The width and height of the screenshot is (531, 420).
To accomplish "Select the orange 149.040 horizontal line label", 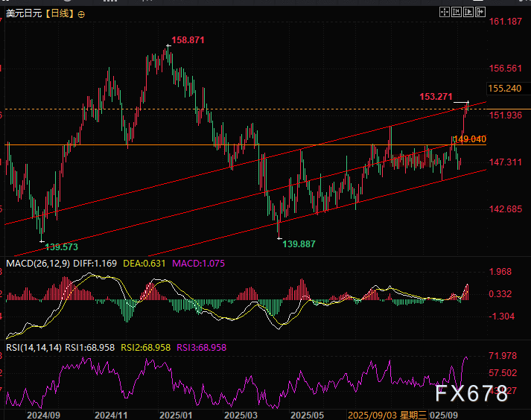I will [470, 139].
